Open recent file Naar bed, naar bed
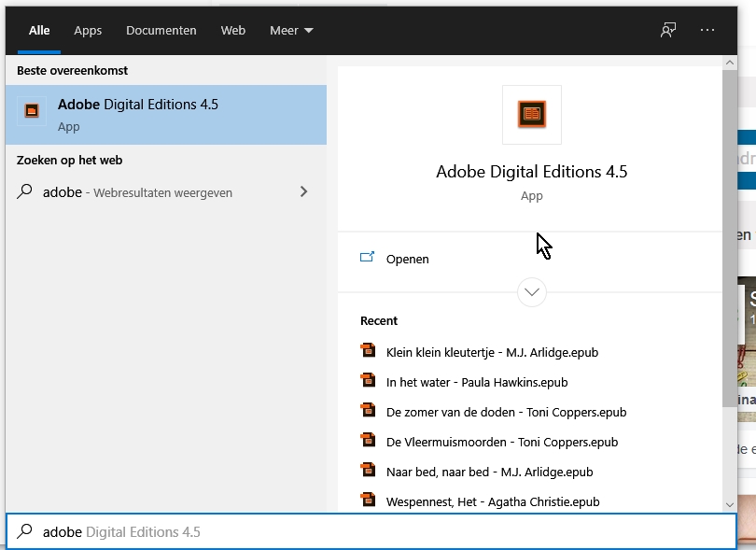The width and height of the screenshot is (756, 550). tap(489, 472)
